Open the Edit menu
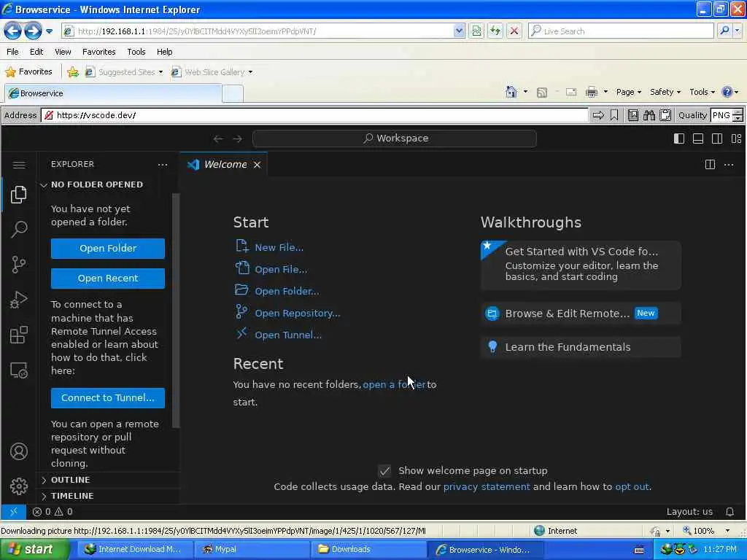The height and width of the screenshot is (560, 747). 36,52
